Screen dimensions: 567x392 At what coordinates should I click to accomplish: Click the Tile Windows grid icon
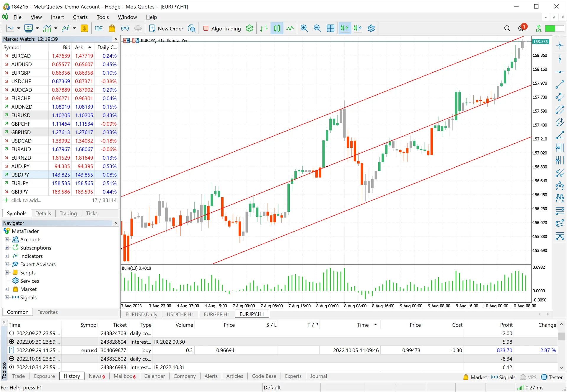click(330, 28)
